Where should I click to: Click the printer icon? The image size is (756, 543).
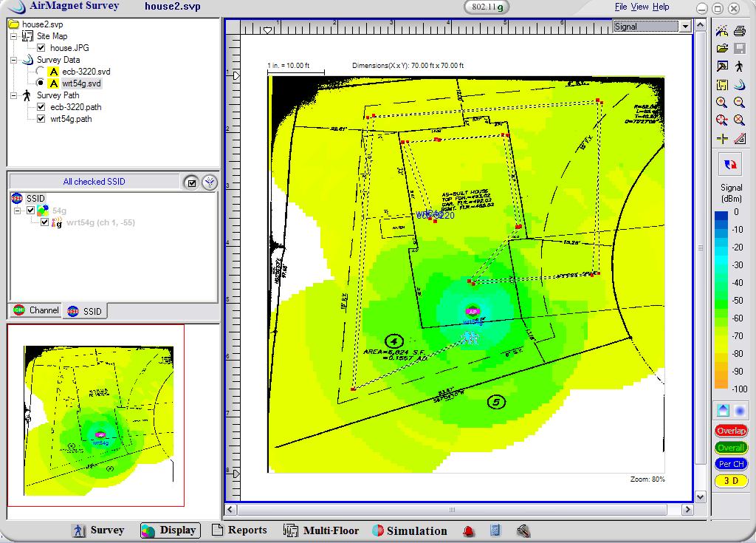[x=740, y=31]
